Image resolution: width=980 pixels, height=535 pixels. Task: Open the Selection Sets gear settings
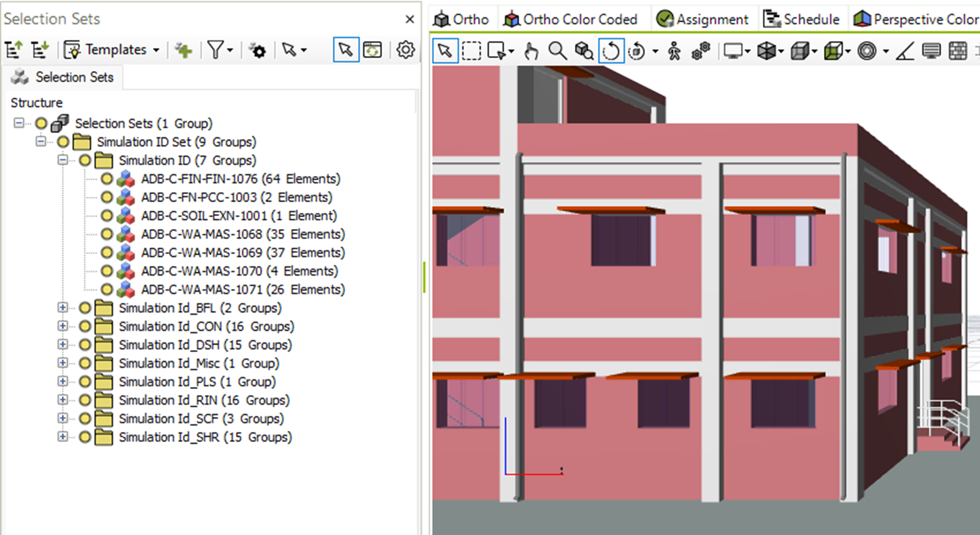(405, 50)
